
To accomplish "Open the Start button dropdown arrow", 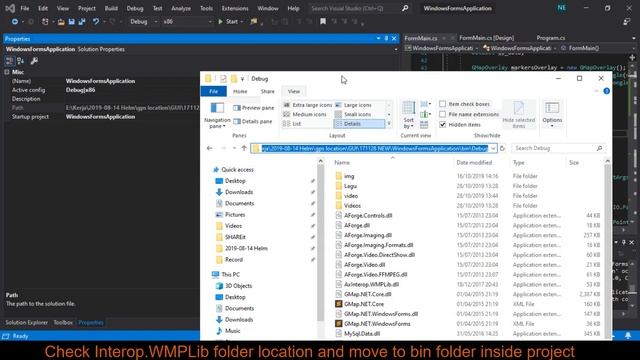I will (x=242, y=22).
